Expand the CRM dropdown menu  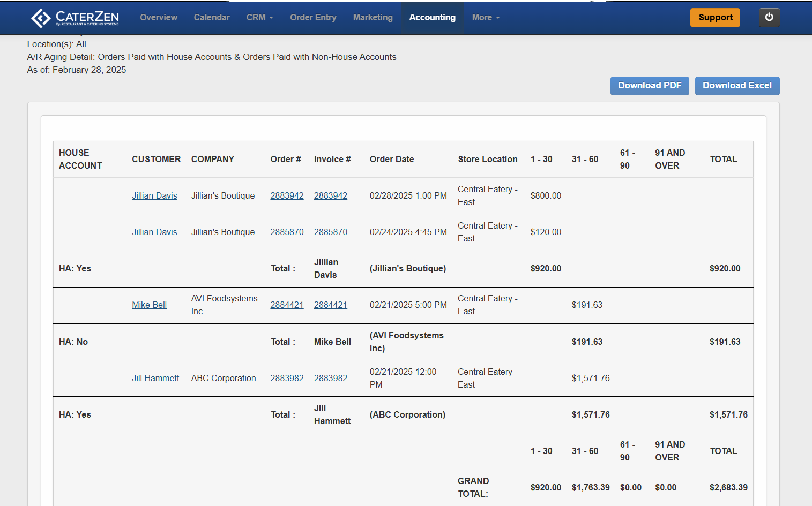pos(260,18)
